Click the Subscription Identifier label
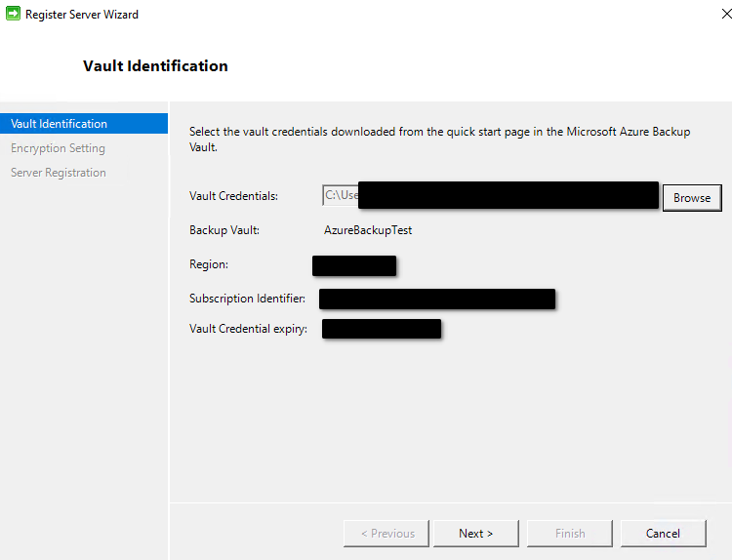This screenshot has width=732, height=560. (247, 299)
